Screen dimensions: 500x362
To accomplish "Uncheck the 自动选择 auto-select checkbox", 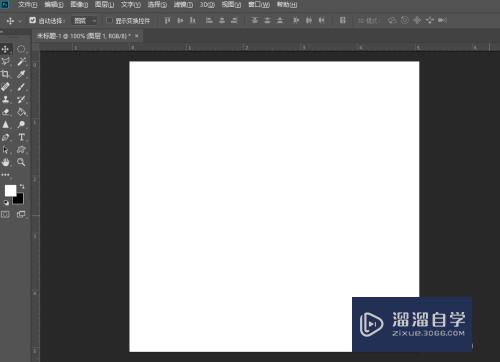I will coord(32,20).
